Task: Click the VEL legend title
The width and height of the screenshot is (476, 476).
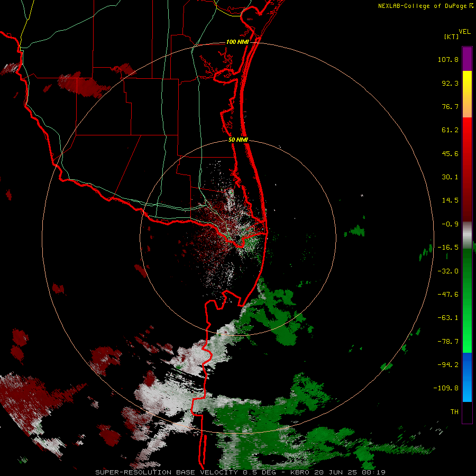Action: pyautogui.click(x=464, y=31)
